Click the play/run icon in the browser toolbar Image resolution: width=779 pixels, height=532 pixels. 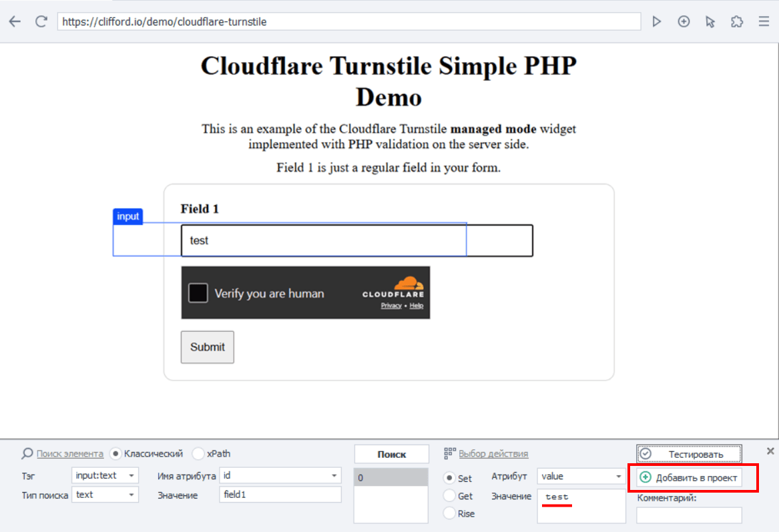(x=657, y=21)
